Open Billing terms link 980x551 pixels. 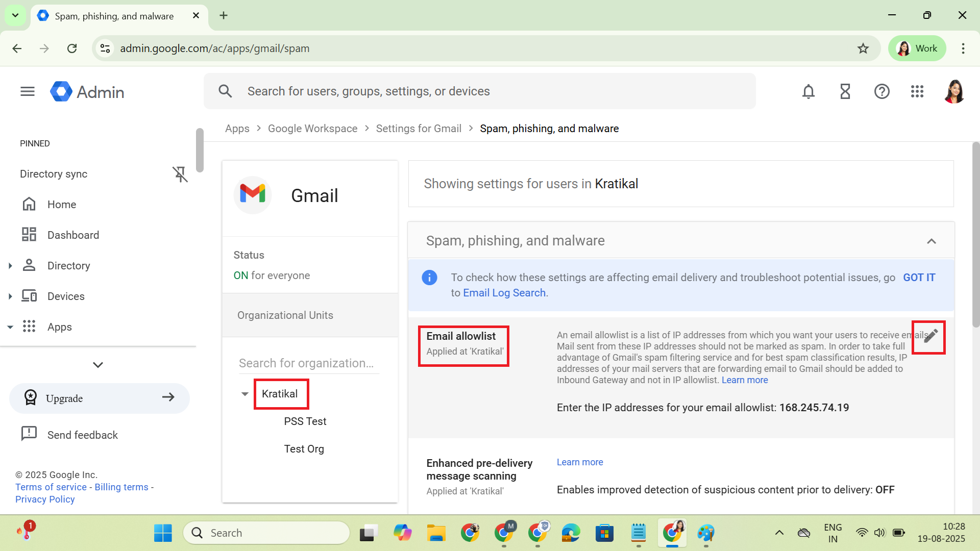(121, 487)
